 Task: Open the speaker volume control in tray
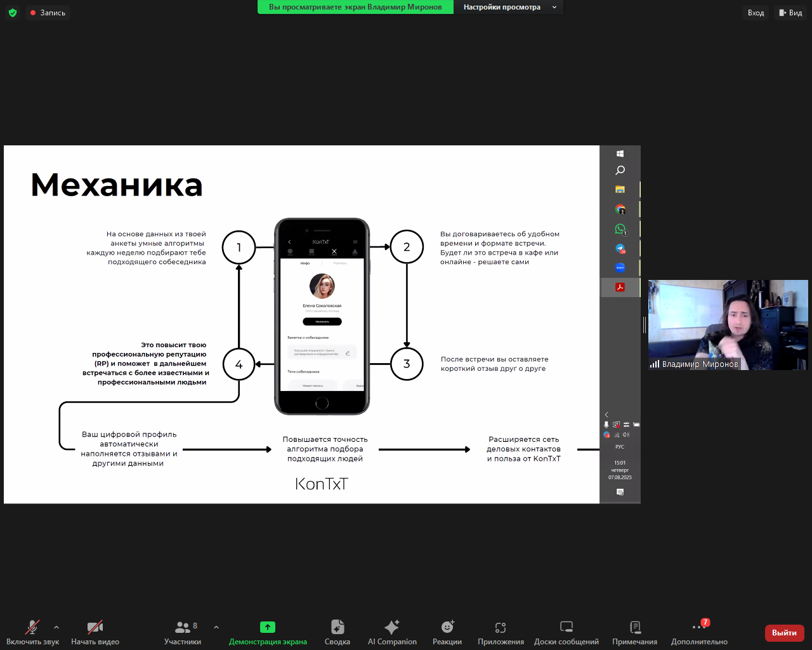tap(627, 434)
